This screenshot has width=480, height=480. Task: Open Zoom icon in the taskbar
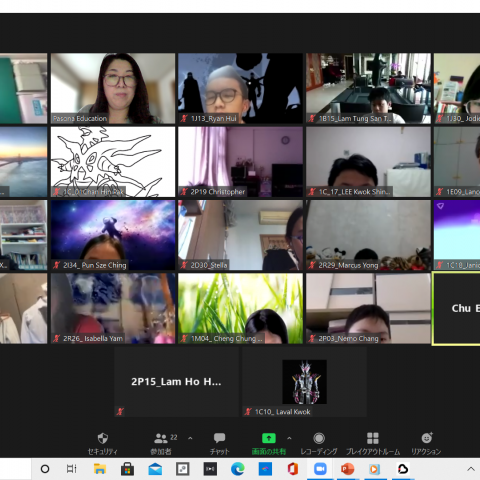tap(320, 469)
